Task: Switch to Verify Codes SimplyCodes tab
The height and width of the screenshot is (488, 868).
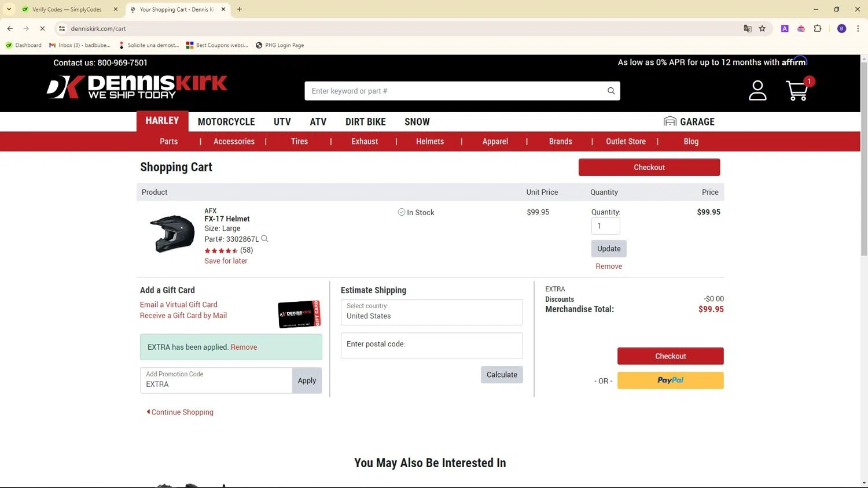Action: click(x=68, y=9)
